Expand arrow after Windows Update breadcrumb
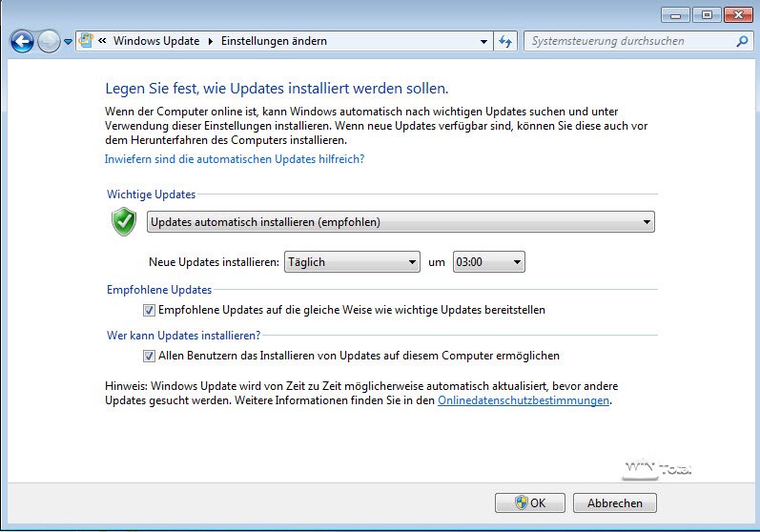Viewport: 760px width, 532px height. click(211, 42)
